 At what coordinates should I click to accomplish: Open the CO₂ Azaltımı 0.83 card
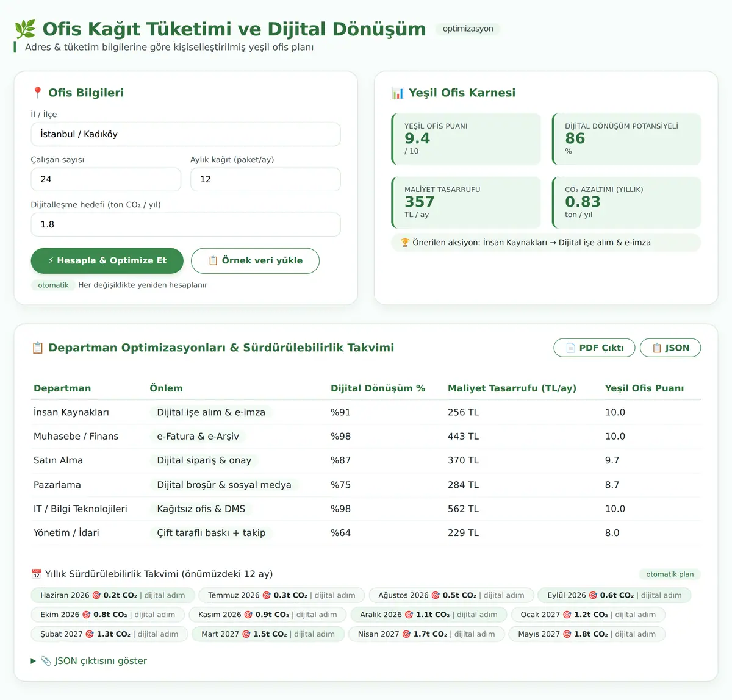click(x=626, y=202)
